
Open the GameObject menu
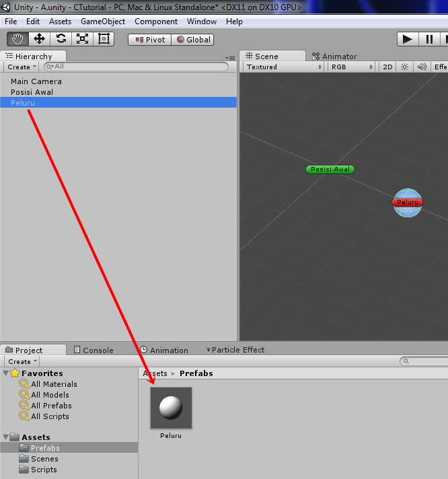(x=103, y=22)
